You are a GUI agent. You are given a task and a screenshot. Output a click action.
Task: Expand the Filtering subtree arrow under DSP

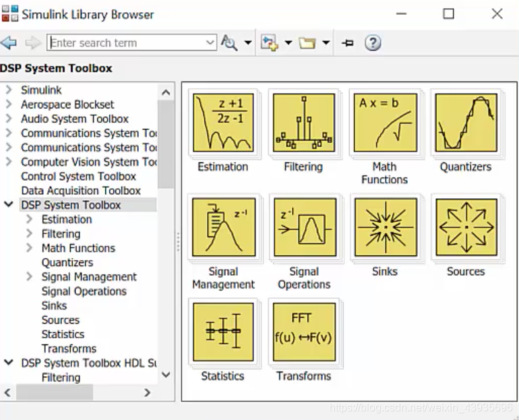tap(30, 234)
